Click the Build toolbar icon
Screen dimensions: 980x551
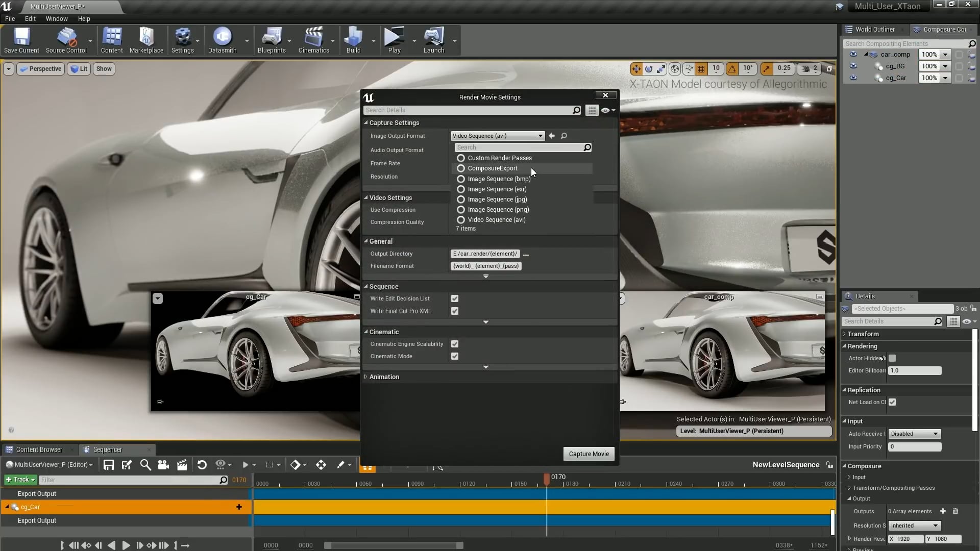(353, 40)
